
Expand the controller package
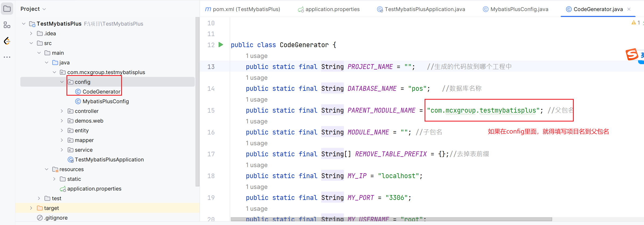pos(62,111)
